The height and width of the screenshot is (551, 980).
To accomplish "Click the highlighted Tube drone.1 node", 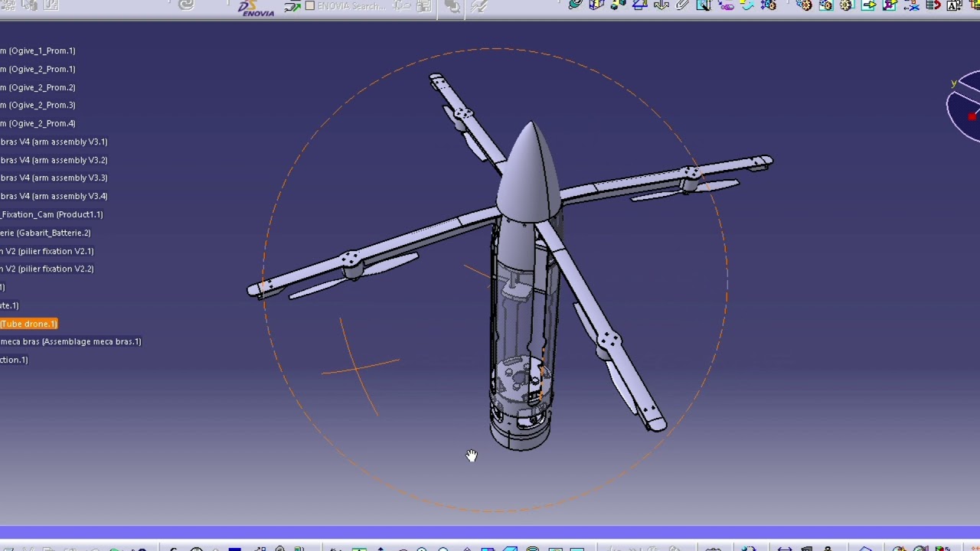I will [x=29, y=324].
